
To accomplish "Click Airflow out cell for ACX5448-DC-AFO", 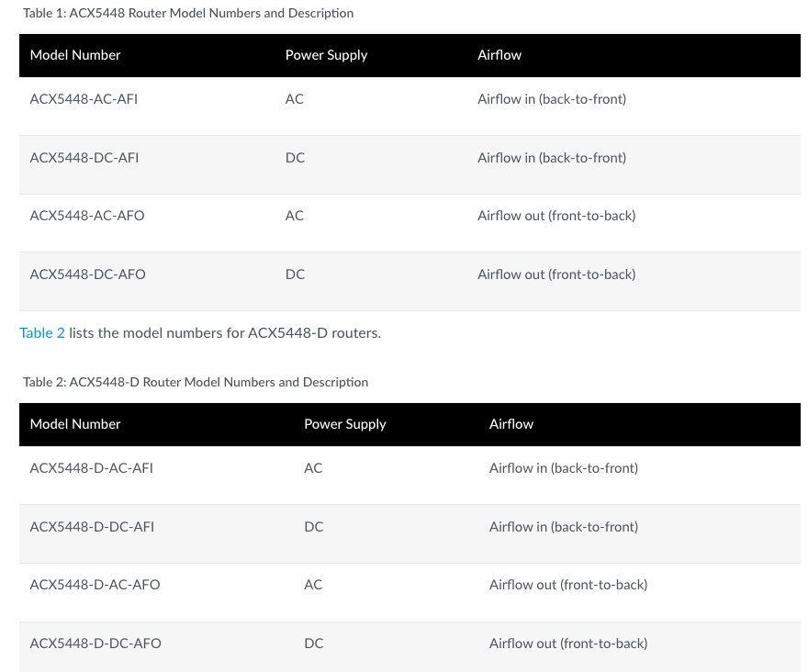I will [x=556, y=274].
